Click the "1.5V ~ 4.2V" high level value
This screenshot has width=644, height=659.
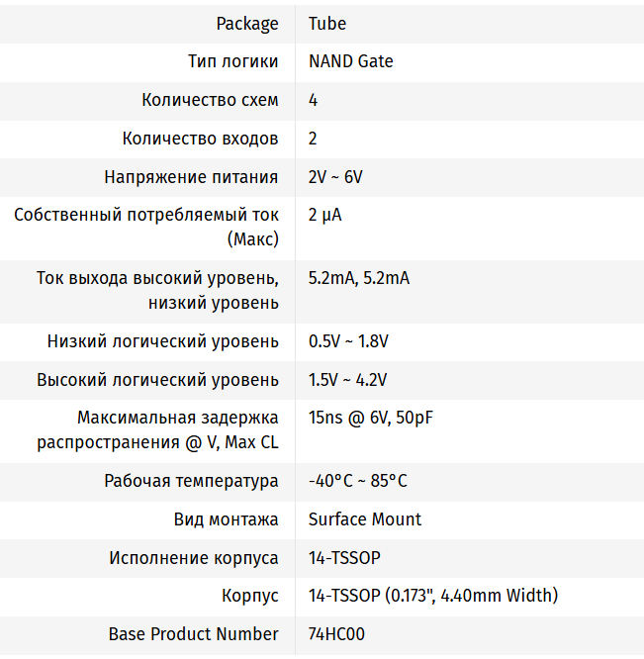pos(347,380)
